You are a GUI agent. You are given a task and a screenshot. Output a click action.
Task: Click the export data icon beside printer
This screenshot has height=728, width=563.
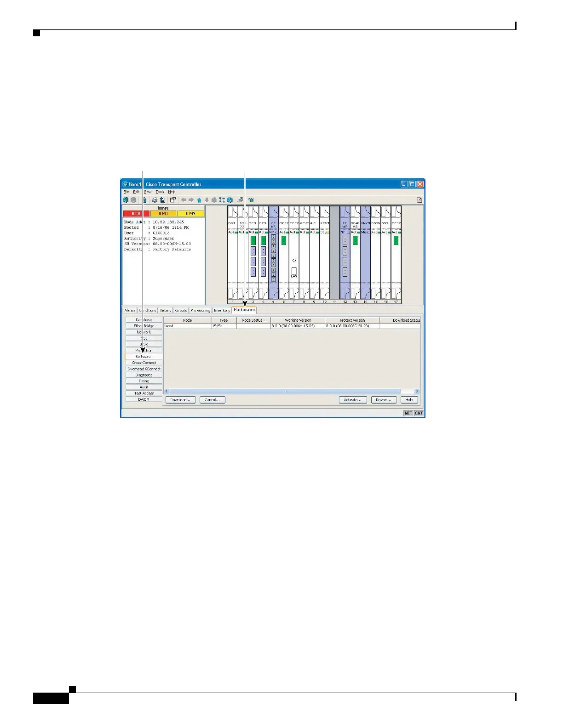pos(162,200)
